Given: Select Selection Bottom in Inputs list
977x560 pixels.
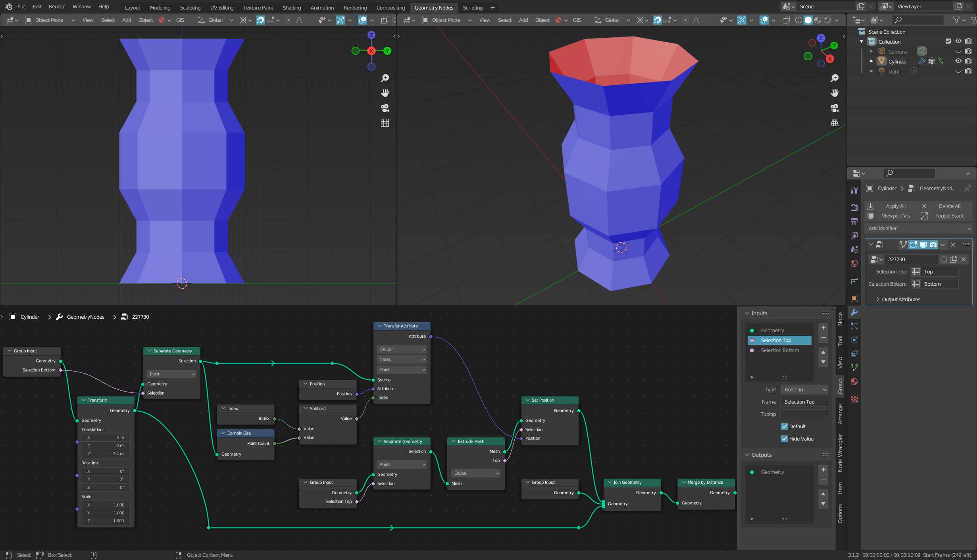Looking at the screenshot, I should tap(779, 350).
